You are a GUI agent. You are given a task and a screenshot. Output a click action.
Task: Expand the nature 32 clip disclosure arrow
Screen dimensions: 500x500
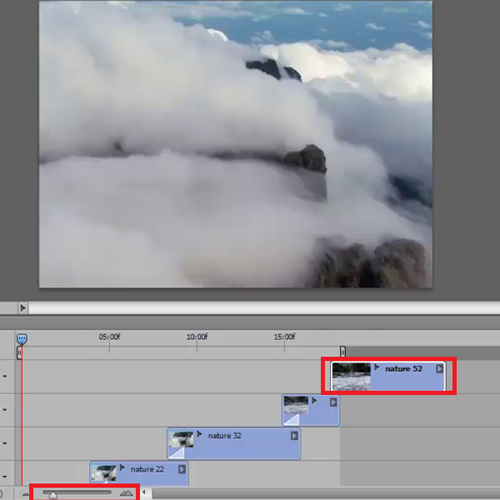click(199, 434)
